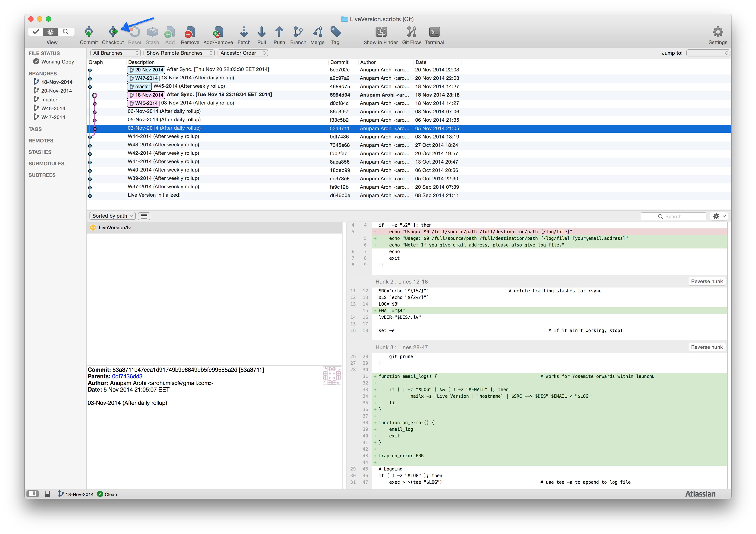Click the Checkout toolbar icon
756x534 pixels.
click(113, 32)
